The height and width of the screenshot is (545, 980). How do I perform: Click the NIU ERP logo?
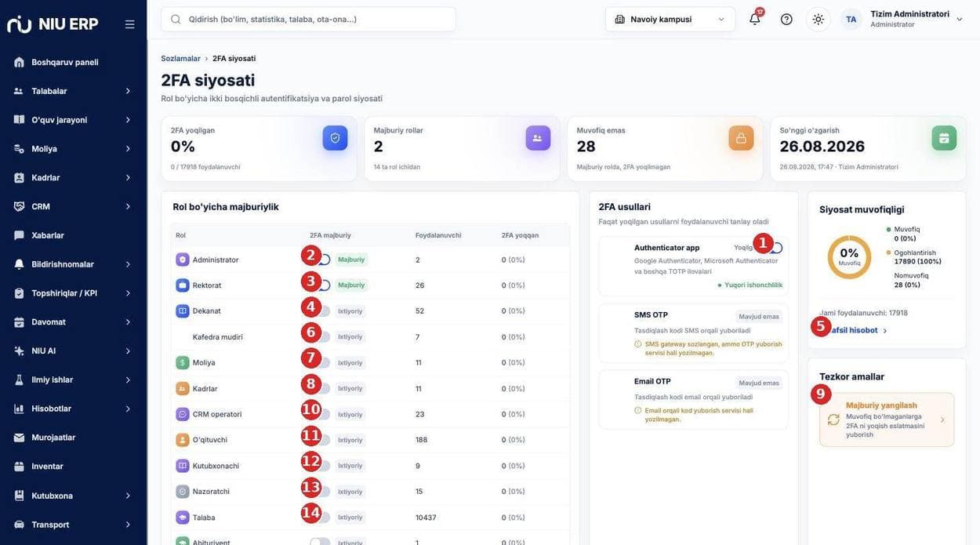point(53,24)
